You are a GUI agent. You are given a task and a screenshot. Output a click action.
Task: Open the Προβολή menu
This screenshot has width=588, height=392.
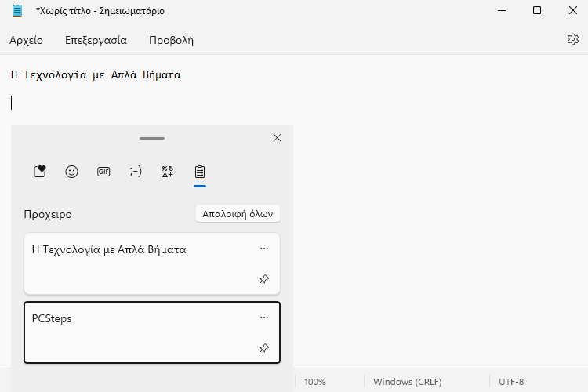(x=171, y=40)
